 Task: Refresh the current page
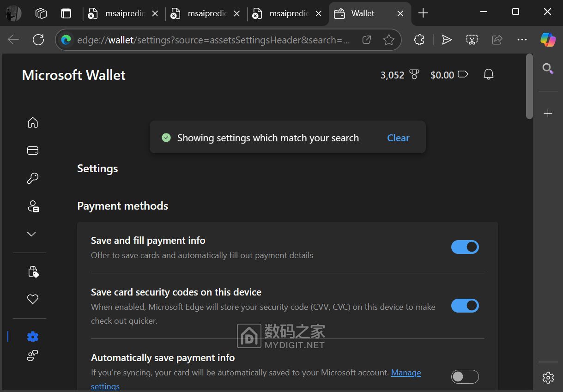pos(38,40)
